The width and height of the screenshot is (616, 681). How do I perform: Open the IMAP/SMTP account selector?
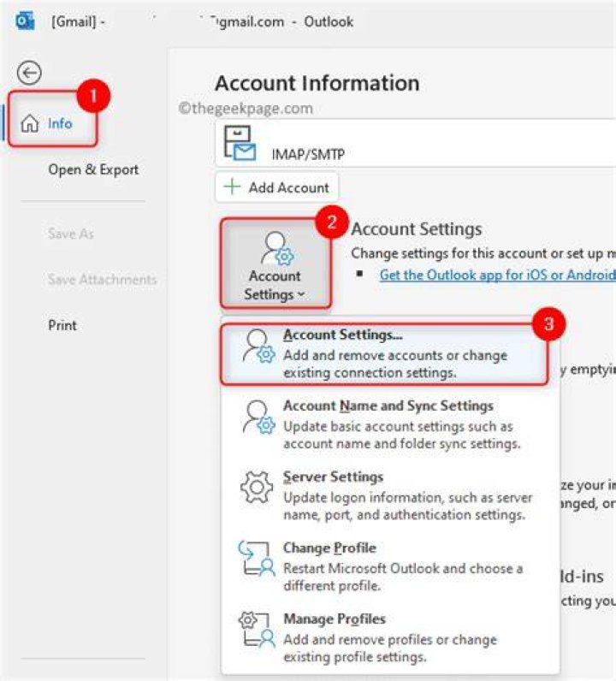tap(415, 143)
